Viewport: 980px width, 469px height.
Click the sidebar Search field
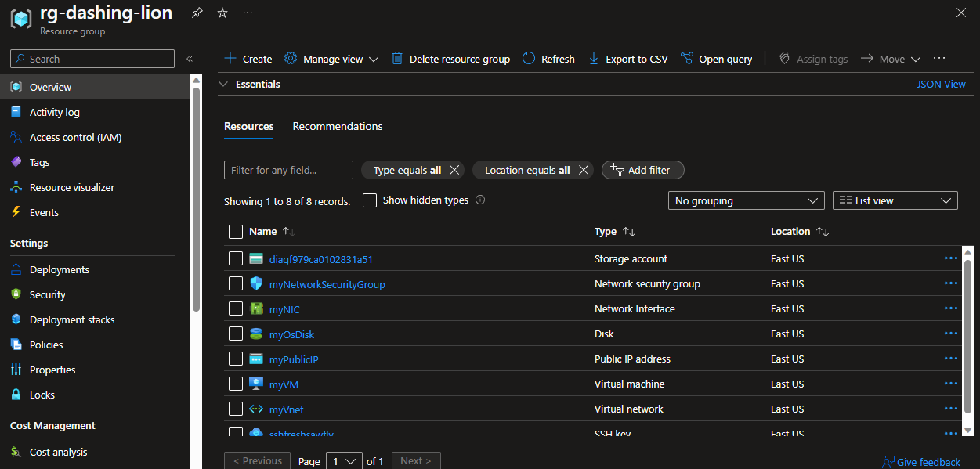tap(92, 59)
